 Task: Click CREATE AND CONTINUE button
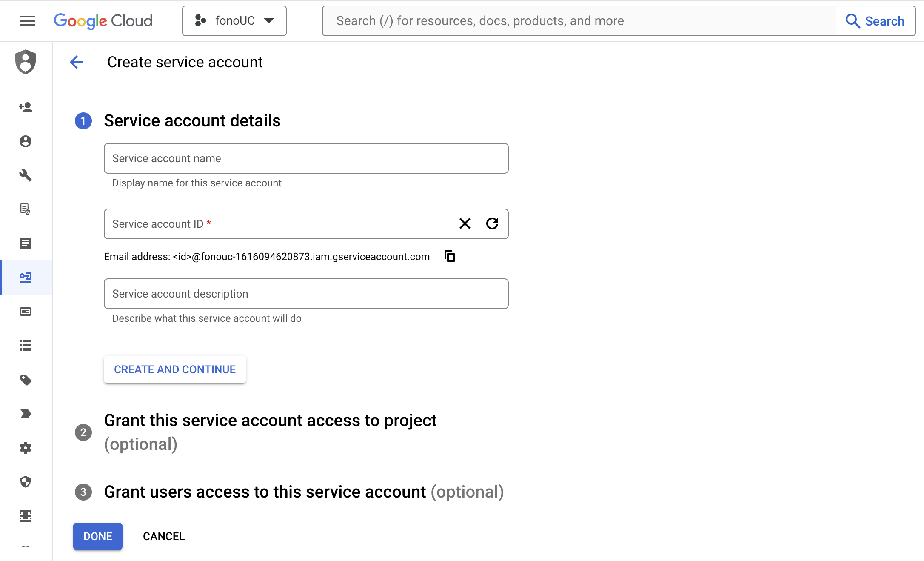coord(175,369)
